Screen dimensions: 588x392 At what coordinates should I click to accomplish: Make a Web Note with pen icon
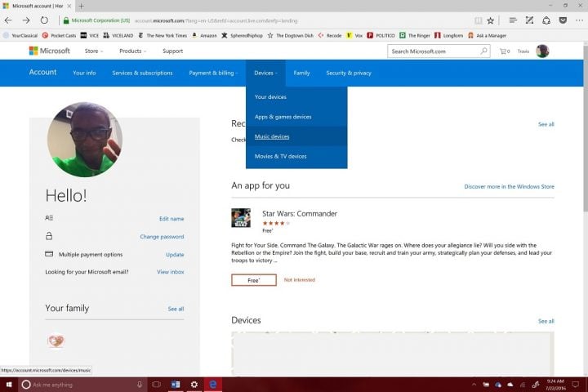point(529,20)
